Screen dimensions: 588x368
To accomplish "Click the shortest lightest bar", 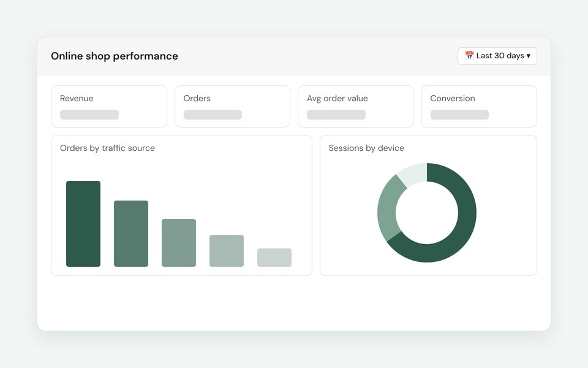I will pos(274,258).
